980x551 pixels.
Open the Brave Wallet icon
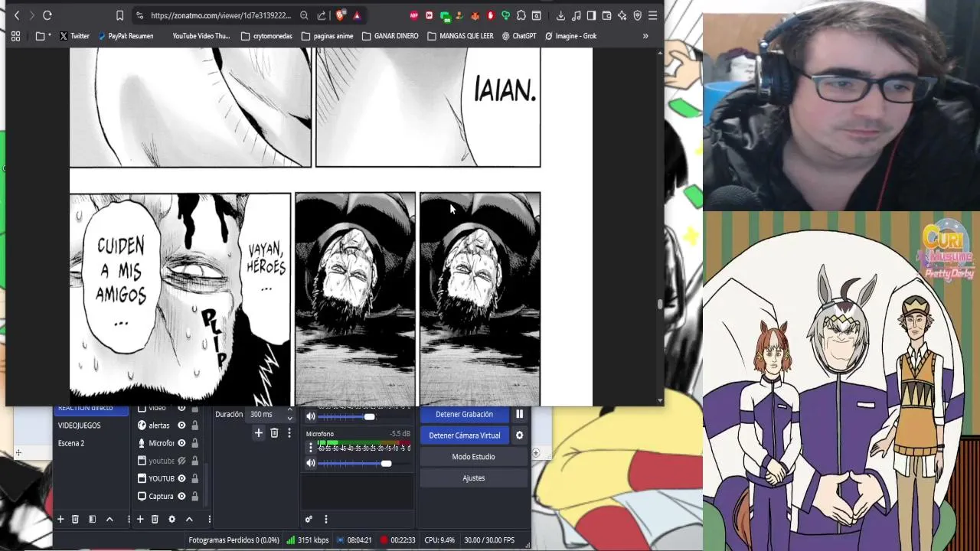coord(606,15)
